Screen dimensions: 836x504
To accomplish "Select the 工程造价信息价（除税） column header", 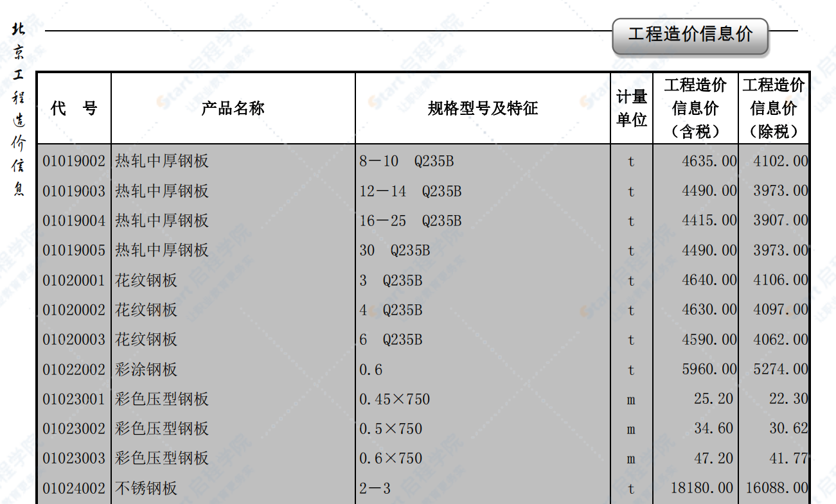I will pyautogui.click(x=774, y=108).
